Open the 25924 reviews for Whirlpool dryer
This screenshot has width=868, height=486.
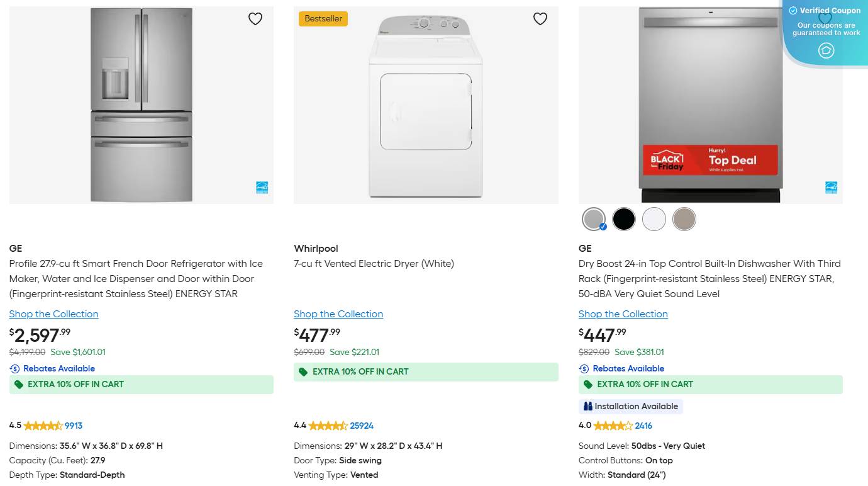362,426
